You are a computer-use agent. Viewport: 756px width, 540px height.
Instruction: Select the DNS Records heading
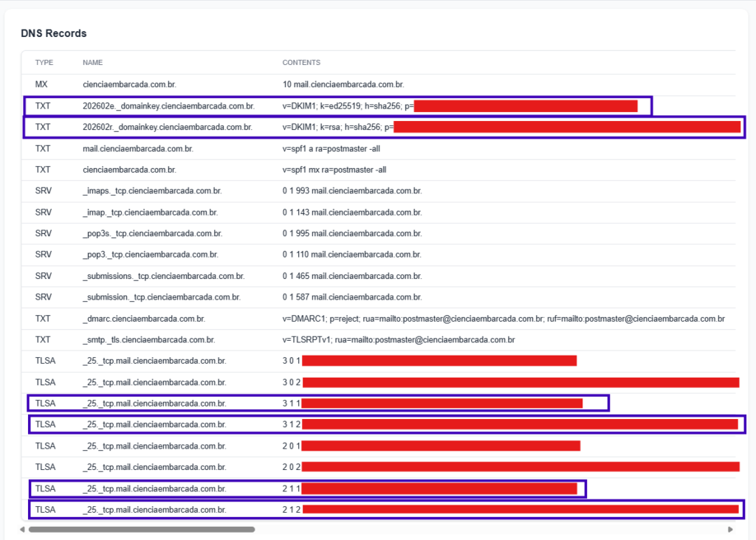pyautogui.click(x=54, y=33)
